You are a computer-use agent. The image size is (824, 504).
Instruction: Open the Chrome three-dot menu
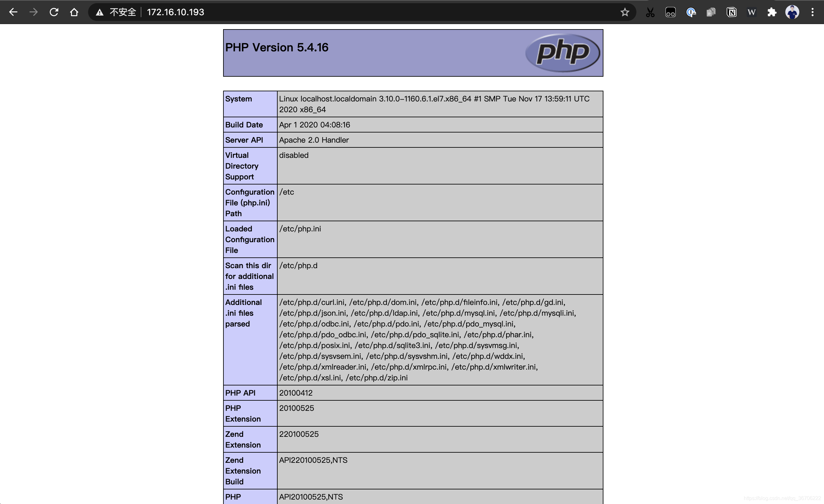pyautogui.click(x=812, y=12)
